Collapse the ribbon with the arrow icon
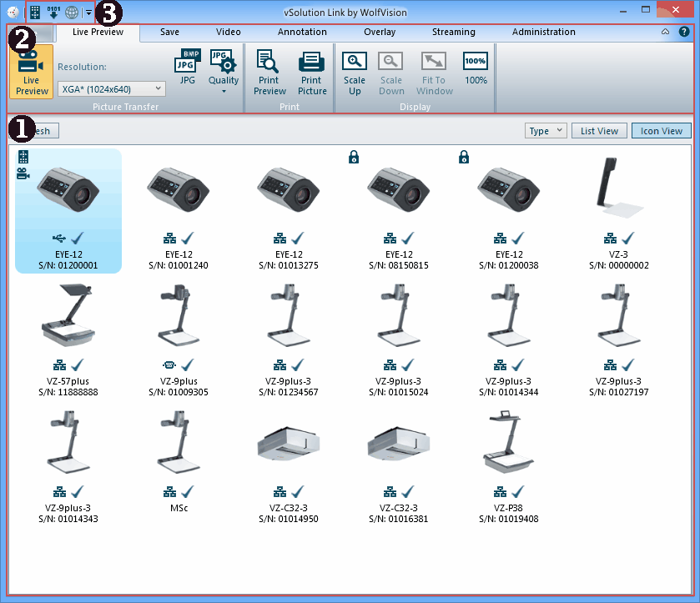This screenshot has height=603, width=700. pyautogui.click(x=665, y=32)
